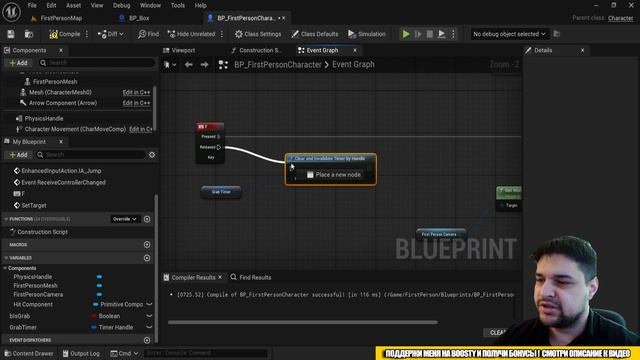The height and width of the screenshot is (360, 640).
Task: Navigate forward in graph history
Action: coord(204,64)
